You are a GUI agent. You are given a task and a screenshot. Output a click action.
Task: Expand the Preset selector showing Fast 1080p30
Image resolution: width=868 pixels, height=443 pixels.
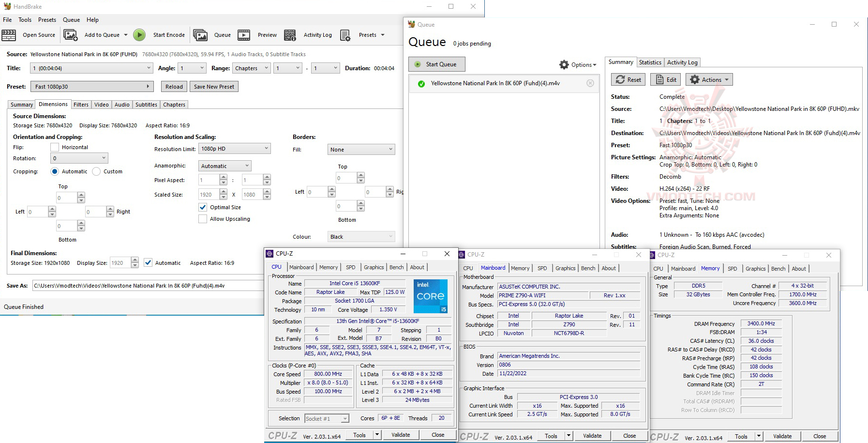click(92, 87)
